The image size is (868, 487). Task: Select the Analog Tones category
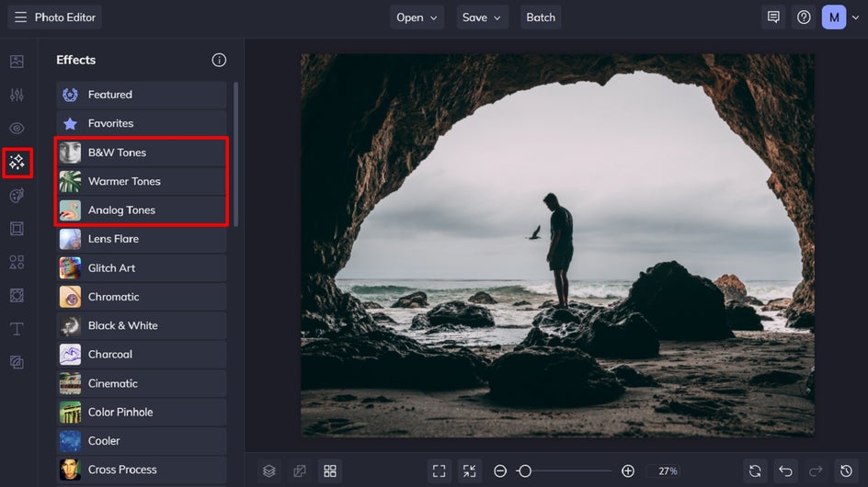pyautogui.click(x=142, y=210)
